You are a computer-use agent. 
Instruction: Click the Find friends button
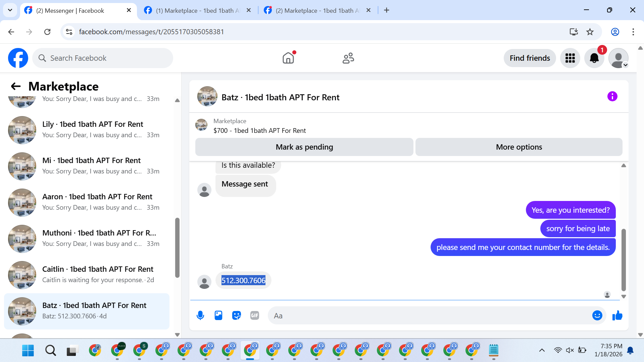click(530, 58)
